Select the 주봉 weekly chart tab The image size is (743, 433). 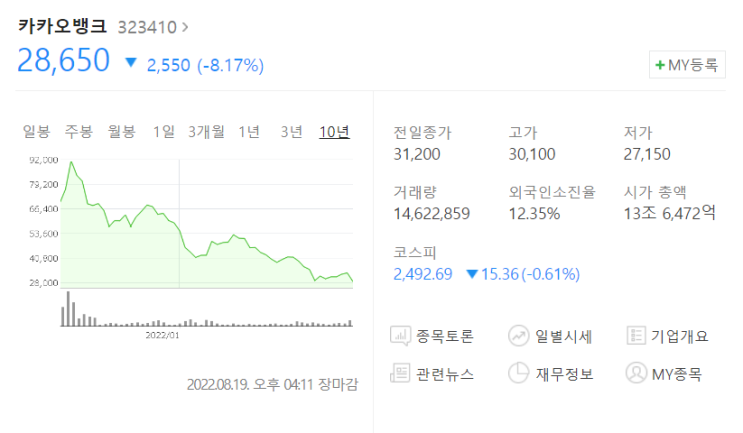[x=79, y=131]
